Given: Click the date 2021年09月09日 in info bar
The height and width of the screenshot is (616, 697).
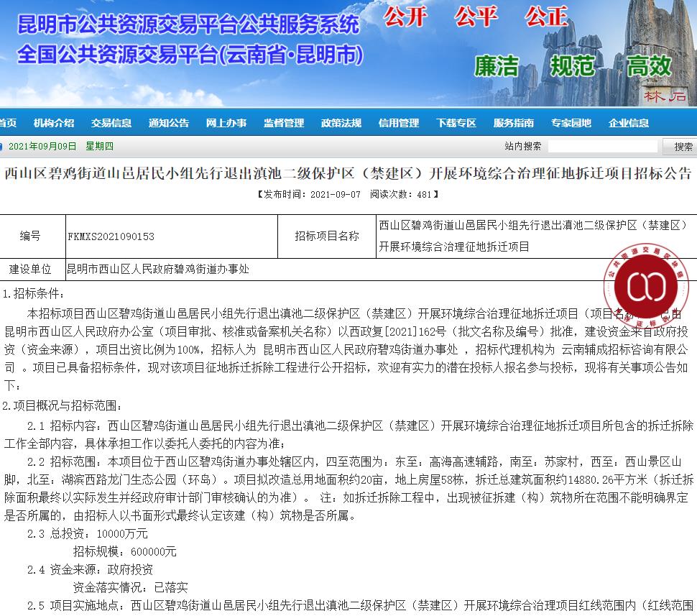Looking at the screenshot, I should click(42, 147).
